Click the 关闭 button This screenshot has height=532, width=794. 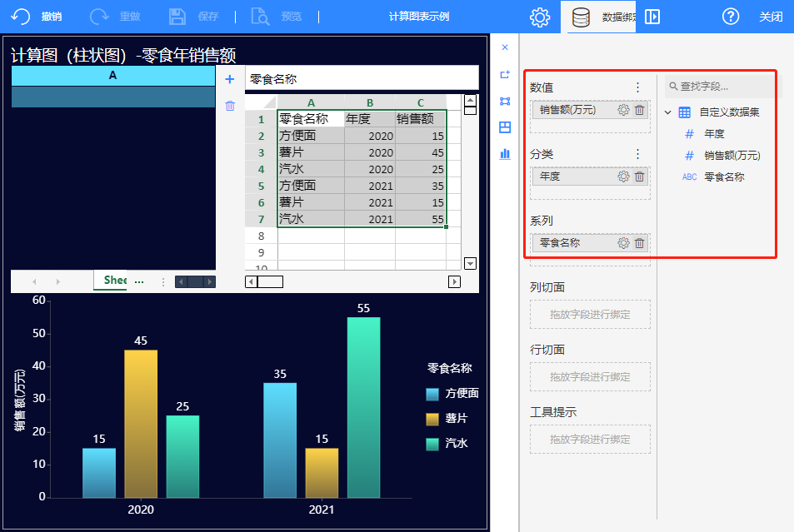pos(771,17)
